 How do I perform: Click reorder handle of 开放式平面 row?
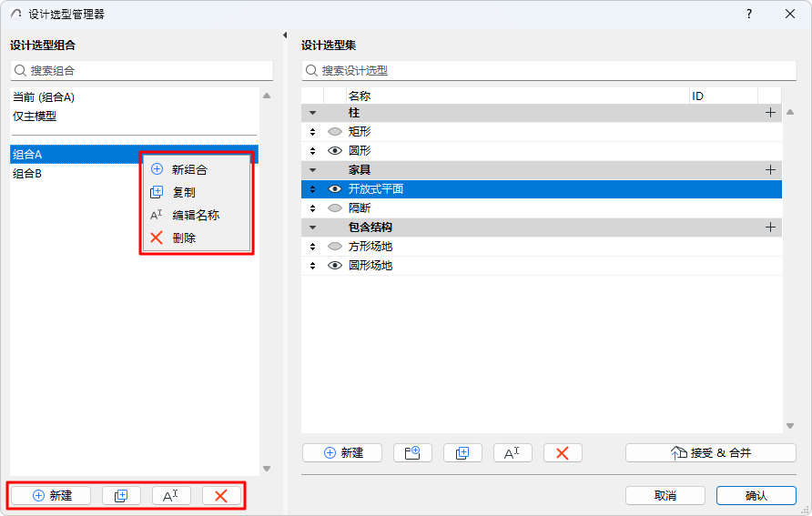pyautogui.click(x=312, y=189)
